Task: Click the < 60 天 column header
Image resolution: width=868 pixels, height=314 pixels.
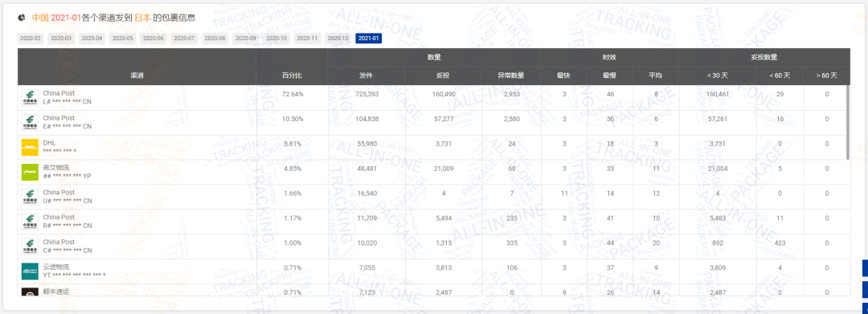Action: click(x=780, y=75)
